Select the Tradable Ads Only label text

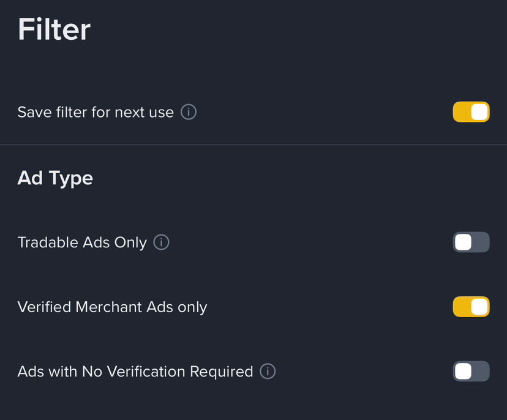pos(82,242)
